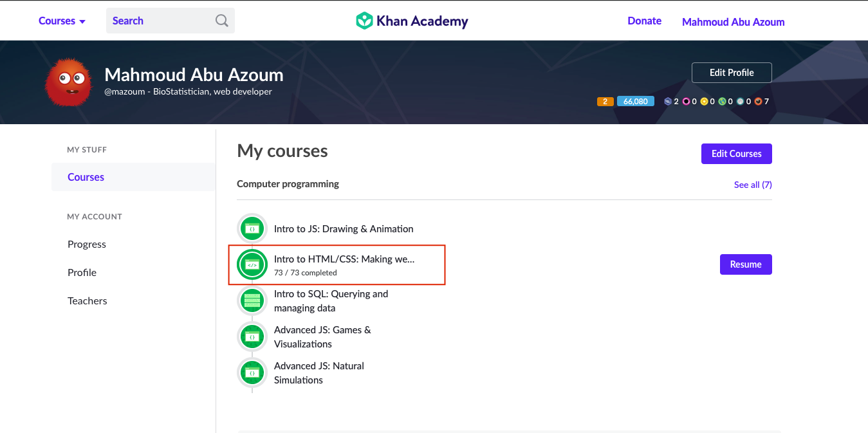This screenshot has height=433, width=868.
Task: Select Courses in the My Stuff sidebar
Action: click(133, 177)
